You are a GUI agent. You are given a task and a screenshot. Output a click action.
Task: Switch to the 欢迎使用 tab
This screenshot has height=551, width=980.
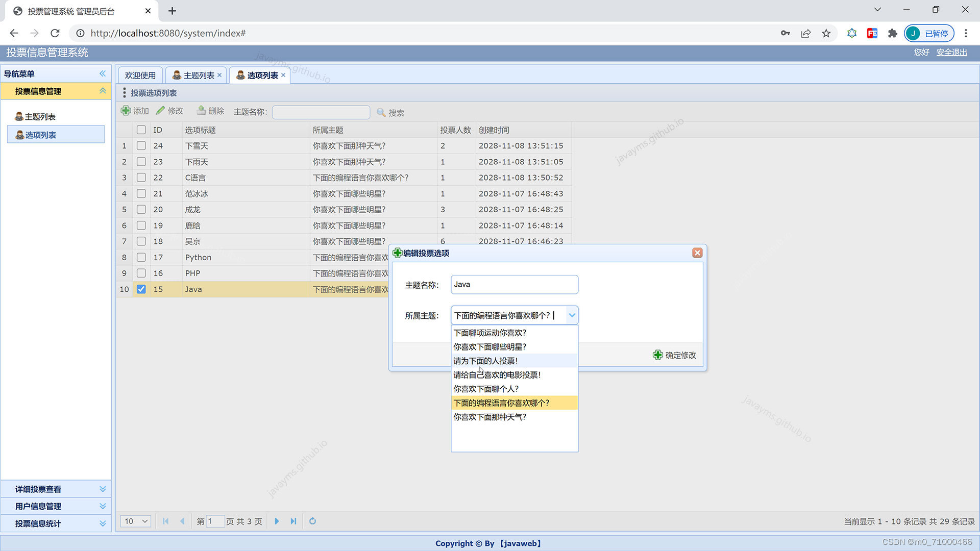pyautogui.click(x=140, y=75)
